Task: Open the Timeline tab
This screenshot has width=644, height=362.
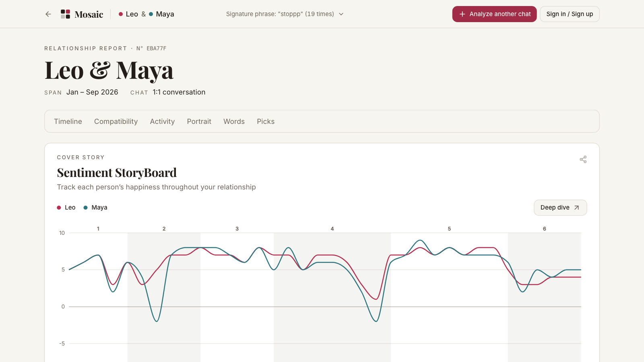Action: point(68,121)
